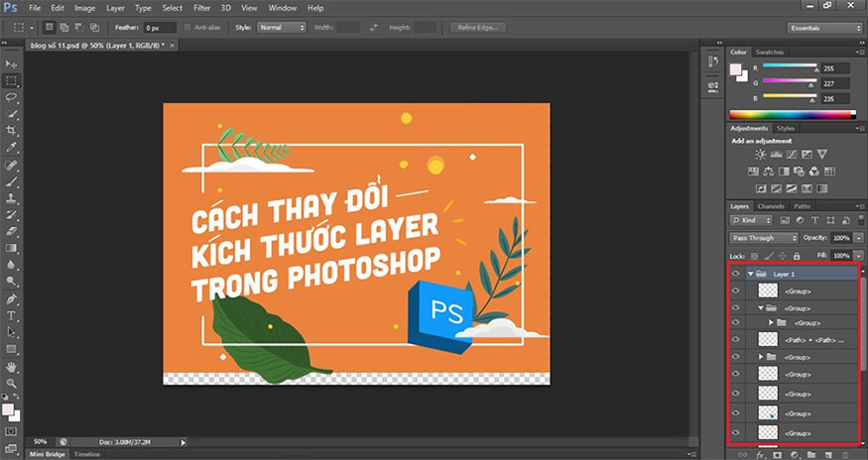
Task: Hide the Layer 1 group visibility
Action: click(x=735, y=273)
